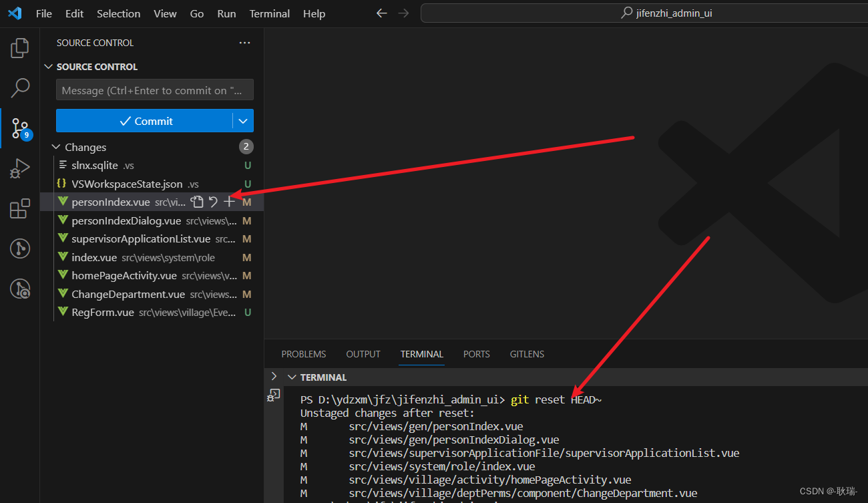Go forward with the right arrow
Image resolution: width=868 pixels, height=503 pixels.
point(403,13)
